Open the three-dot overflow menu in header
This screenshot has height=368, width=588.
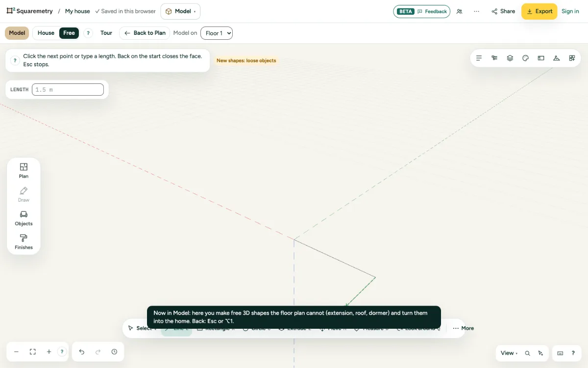pos(476,11)
